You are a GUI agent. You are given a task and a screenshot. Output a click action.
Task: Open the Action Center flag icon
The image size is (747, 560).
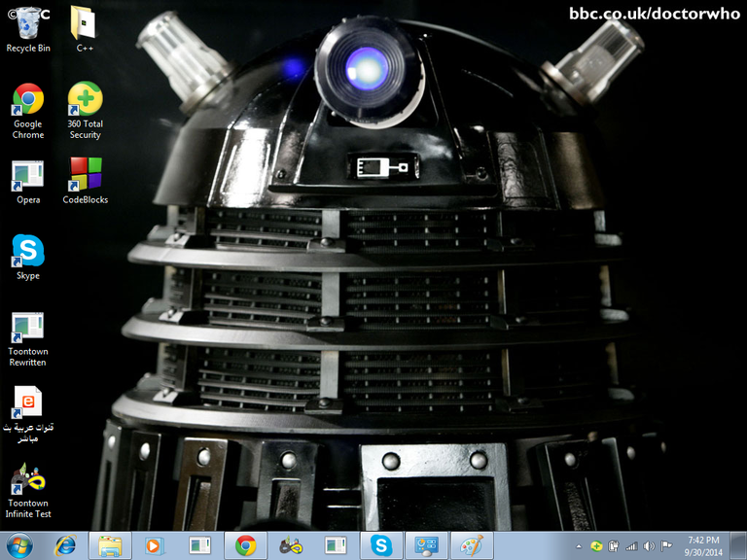pyautogui.click(x=666, y=546)
